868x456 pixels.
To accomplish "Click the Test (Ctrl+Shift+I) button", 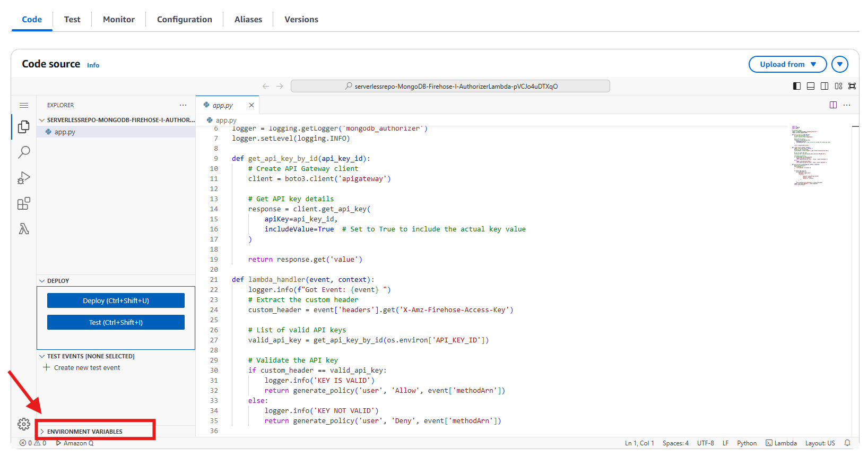I will pos(116,322).
